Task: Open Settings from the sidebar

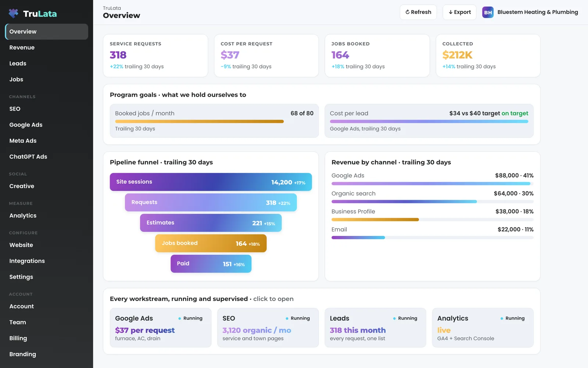Action: pyautogui.click(x=47, y=277)
